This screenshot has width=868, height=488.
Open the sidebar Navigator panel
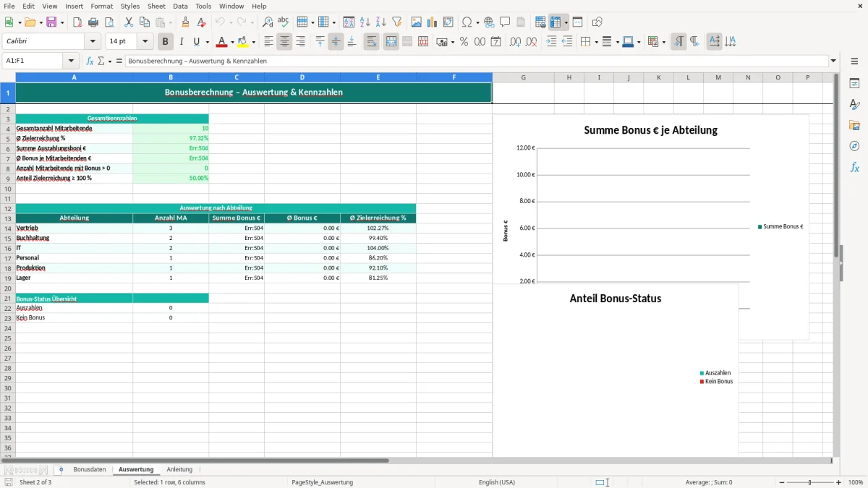coord(854,146)
